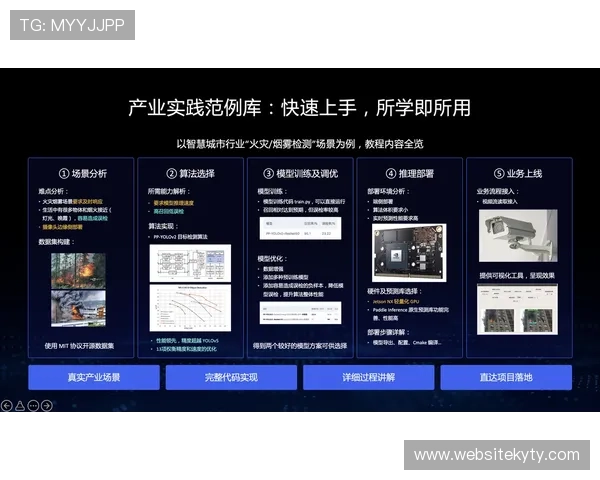Screen dimensions: 600x480
Task: Select text 使用 MIT 协议开源数据集
Action: tap(79, 346)
